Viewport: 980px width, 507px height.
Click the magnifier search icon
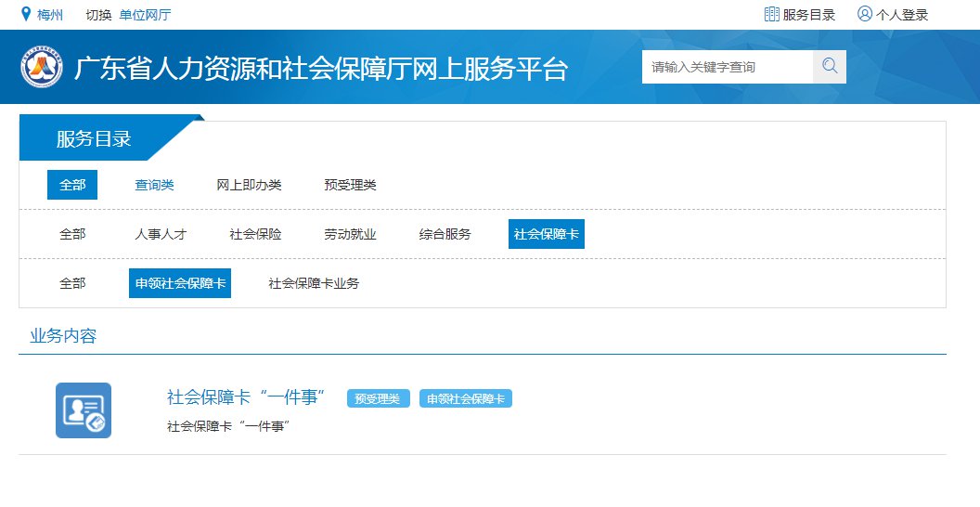point(830,66)
